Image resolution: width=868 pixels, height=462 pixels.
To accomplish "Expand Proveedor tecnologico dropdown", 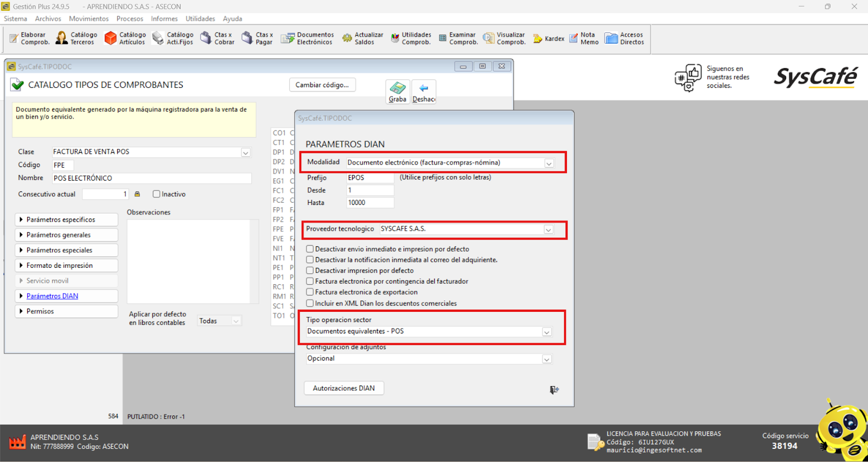I will tap(548, 229).
